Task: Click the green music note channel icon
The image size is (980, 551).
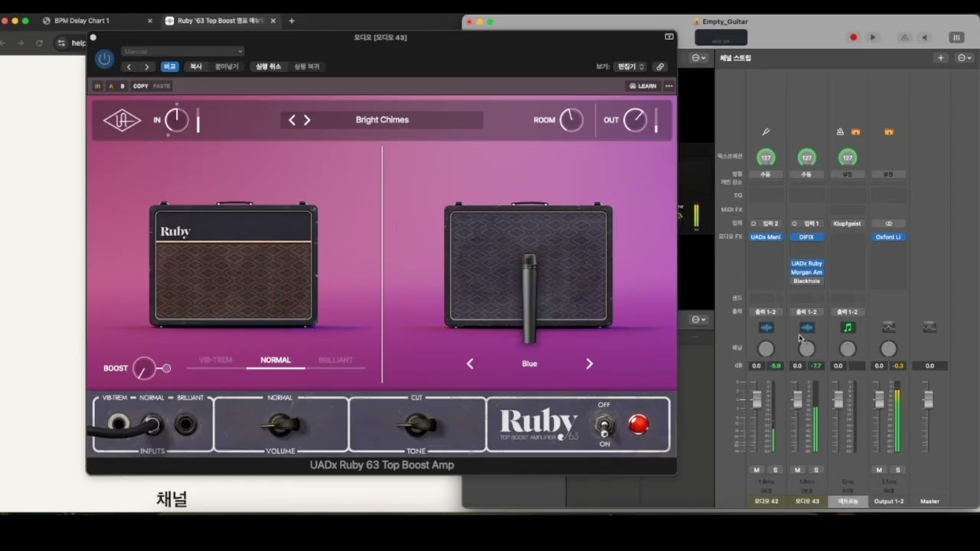Action: [x=848, y=328]
